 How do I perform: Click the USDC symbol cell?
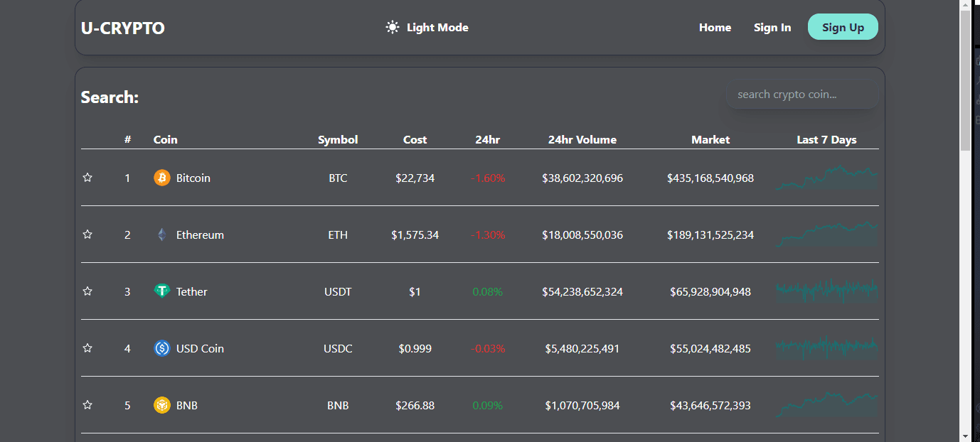(338, 348)
